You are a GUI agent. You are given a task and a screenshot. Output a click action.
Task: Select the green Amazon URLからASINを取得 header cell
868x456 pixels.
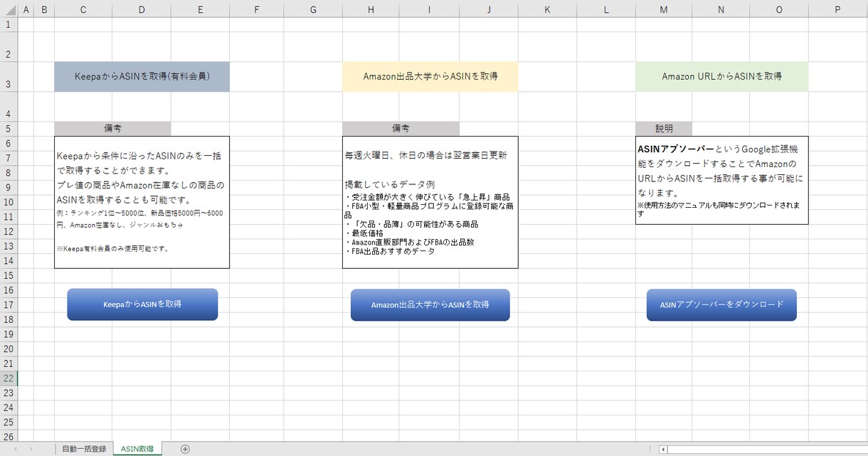721,76
